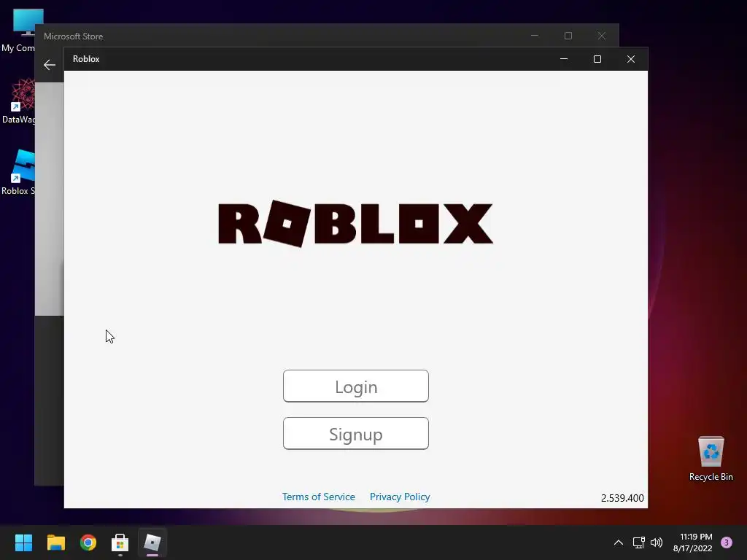Minimize the Roblox window
747x560 pixels.
pyautogui.click(x=564, y=59)
